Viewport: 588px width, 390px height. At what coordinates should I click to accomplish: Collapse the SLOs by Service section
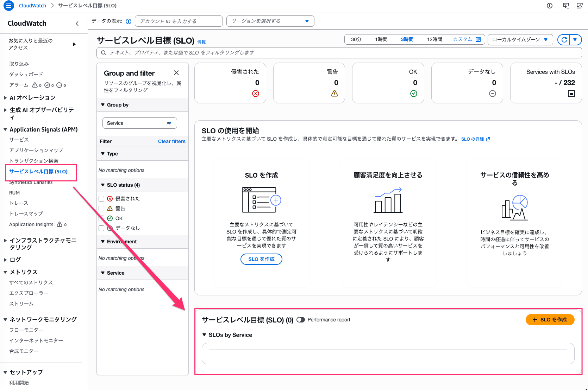point(205,335)
